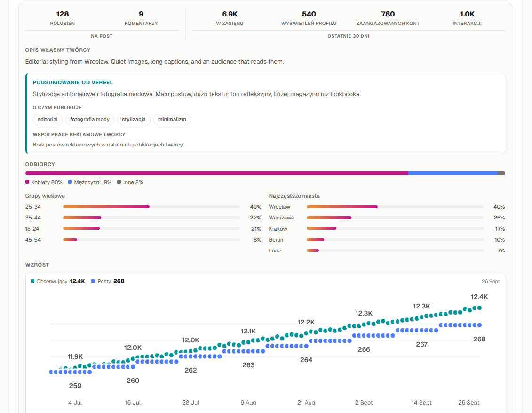Click the '4 Jul' axis date

[75, 403]
